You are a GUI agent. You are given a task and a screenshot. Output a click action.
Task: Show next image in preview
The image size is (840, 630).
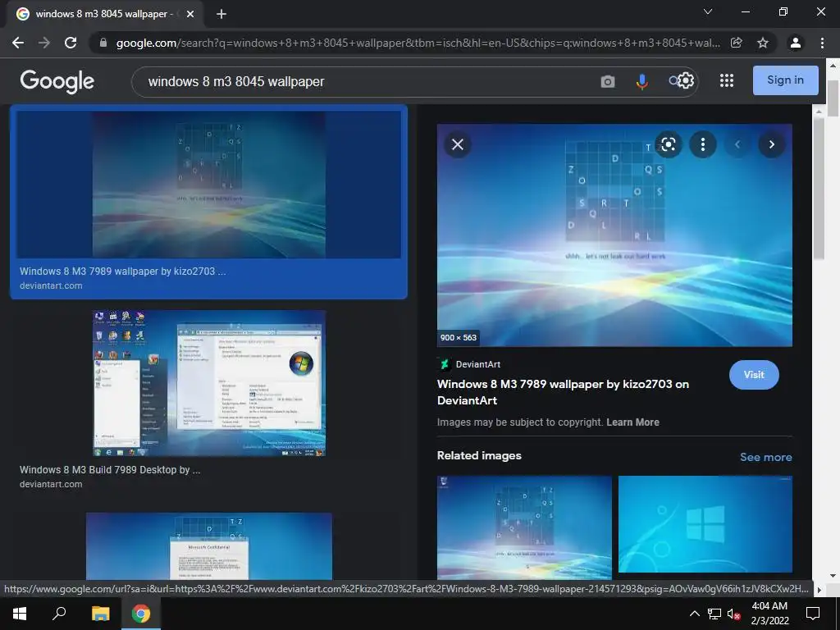pyautogui.click(x=771, y=144)
